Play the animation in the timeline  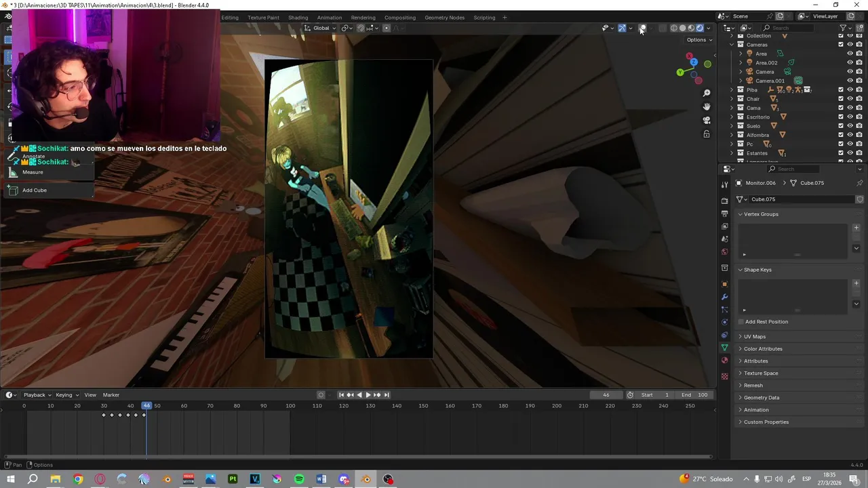click(368, 395)
